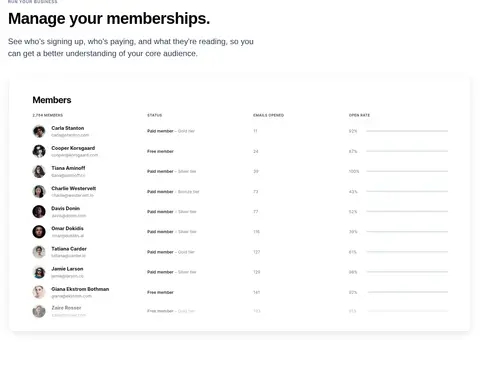This screenshot has width=480, height=373.
Task: Click Giana Ekstrom Bothman's avatar photo
Action: pyautogui.click(x=39, y=292)
